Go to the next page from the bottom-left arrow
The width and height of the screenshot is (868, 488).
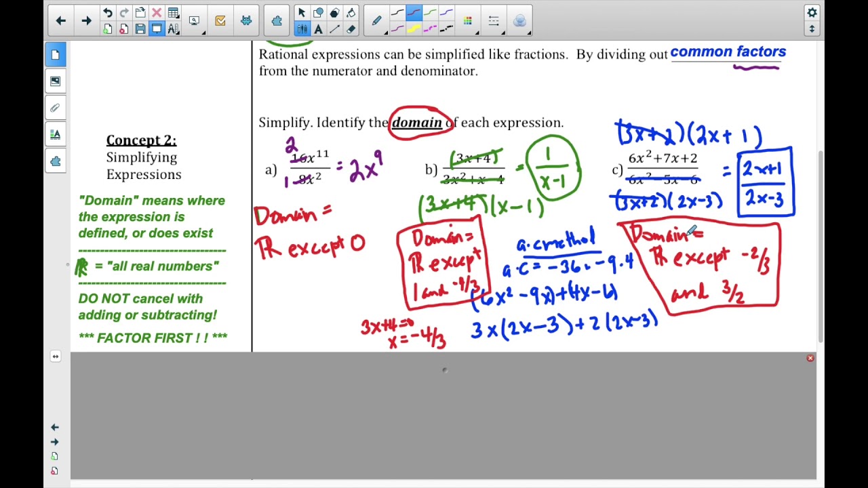pyautogui.click(x=55, y=442)
